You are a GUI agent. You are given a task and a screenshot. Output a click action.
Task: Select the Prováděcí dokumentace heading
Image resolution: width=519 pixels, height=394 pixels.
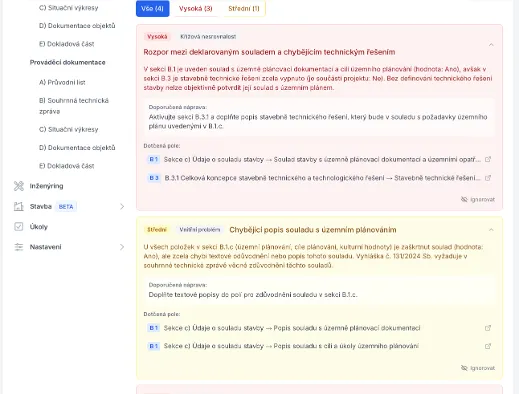coord(67,62)
